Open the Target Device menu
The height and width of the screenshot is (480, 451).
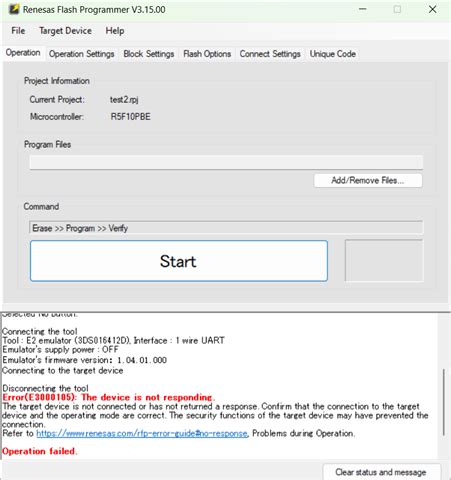click(65, 31)
